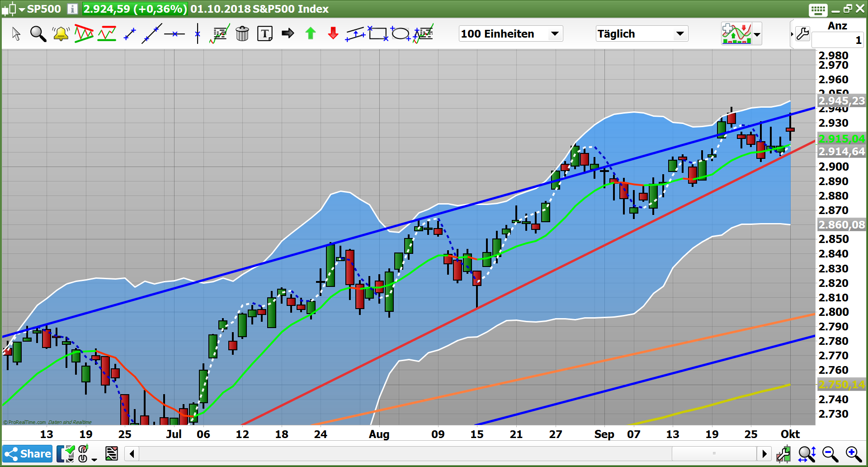Click the left arrow of the time scrollbar
Image resolution: width=868 pixels, height=467 pixels.
point(132,453)
